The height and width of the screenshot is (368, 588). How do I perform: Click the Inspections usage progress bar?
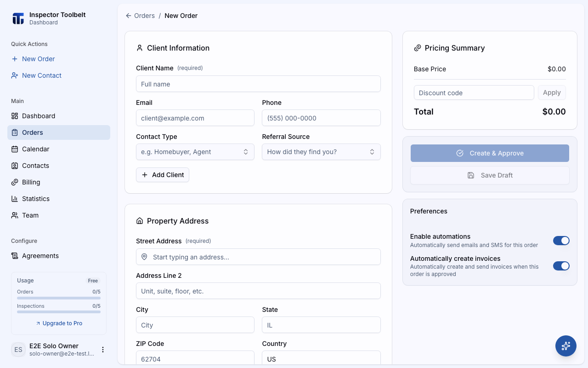[x=59, y=312]
